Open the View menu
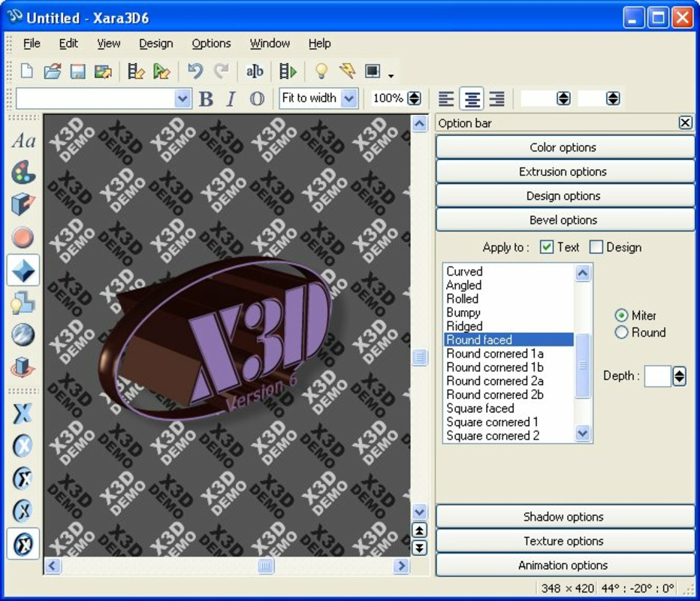This screenshot has width=700, height=601. click(x=108, y=44)
